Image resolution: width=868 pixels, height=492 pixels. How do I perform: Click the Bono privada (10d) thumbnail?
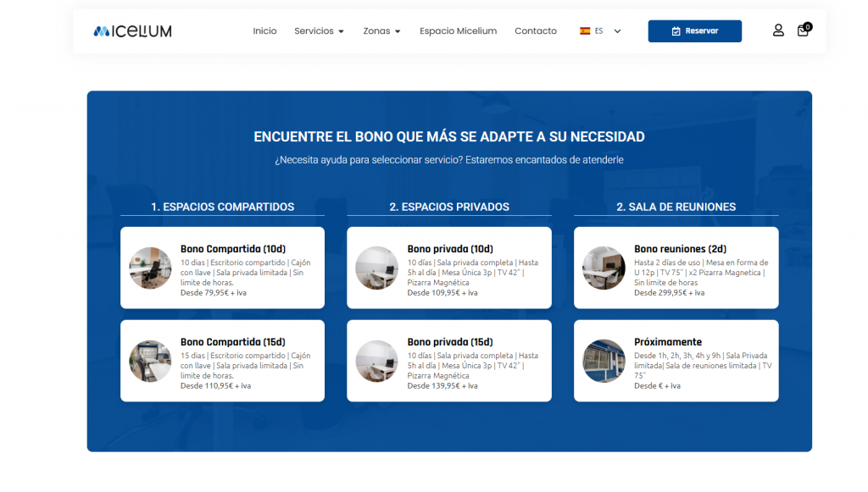click(376, 268)
